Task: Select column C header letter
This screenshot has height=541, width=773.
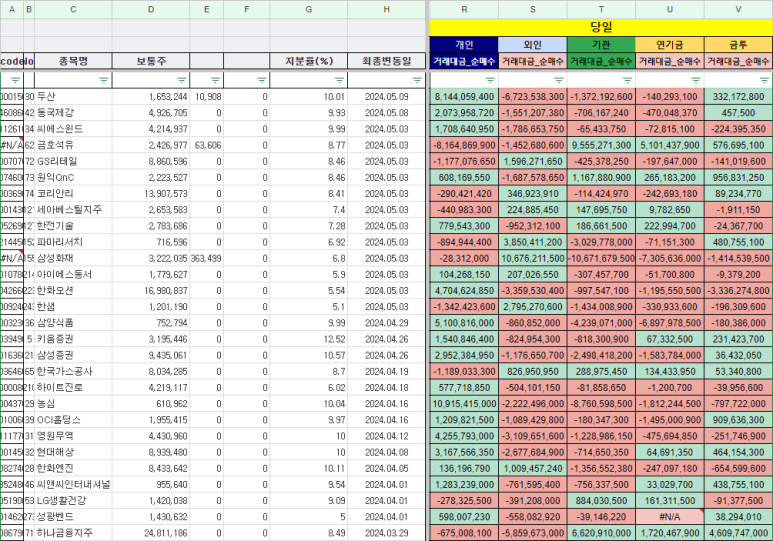Action: coord(73,9)
